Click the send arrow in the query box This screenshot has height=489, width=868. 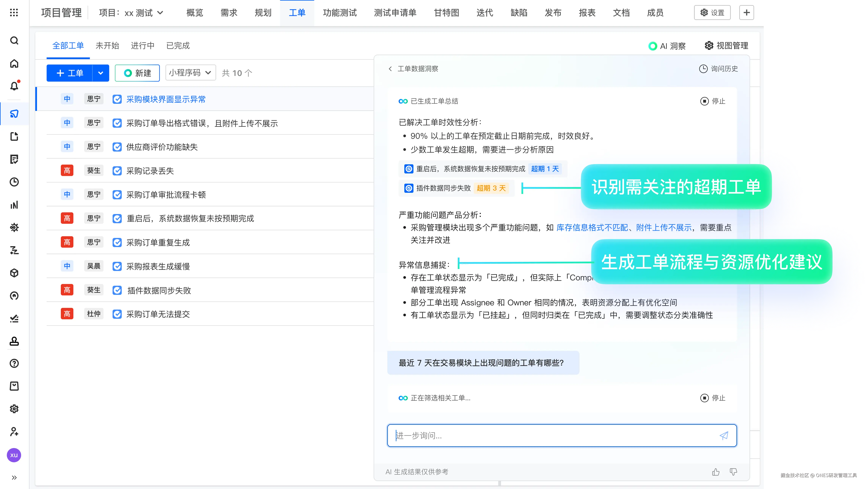(x=724, y=435)
